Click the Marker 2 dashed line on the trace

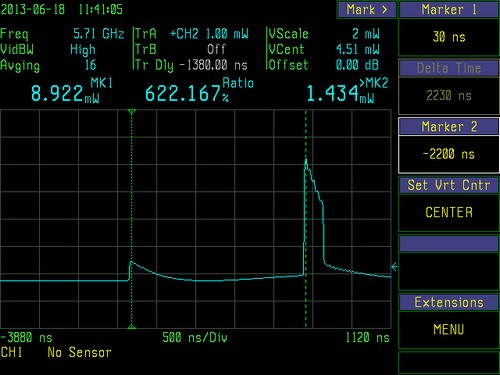[x=306, y=219]
